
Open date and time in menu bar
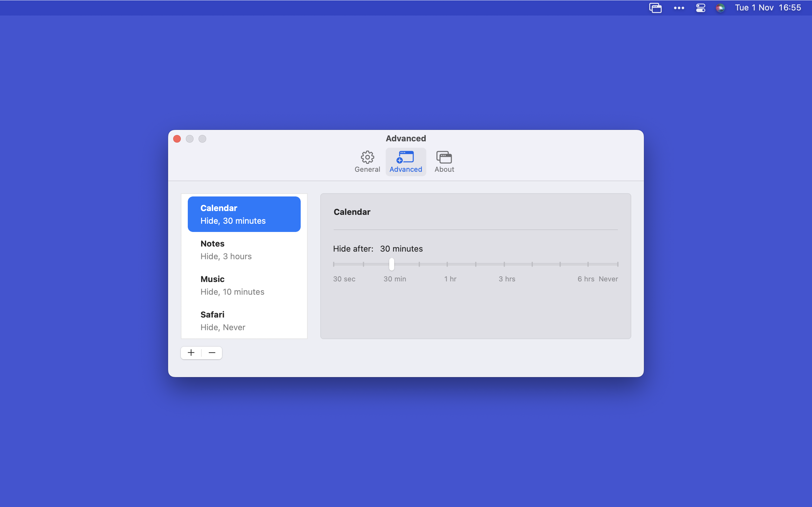coord(768,8)
